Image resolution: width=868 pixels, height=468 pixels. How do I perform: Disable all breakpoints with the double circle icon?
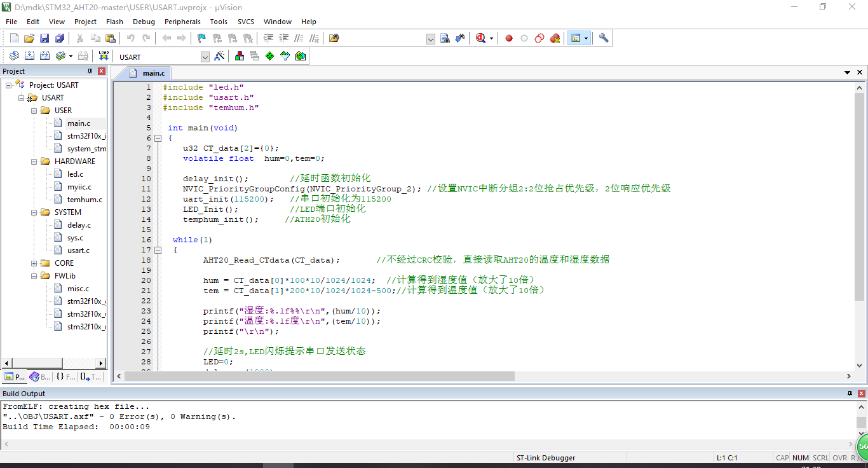539,38
